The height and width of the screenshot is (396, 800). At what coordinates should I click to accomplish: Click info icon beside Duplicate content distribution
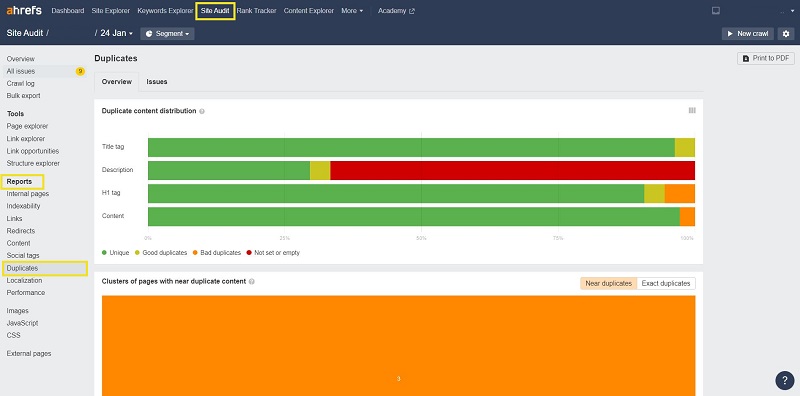click(x=202, y=111)
